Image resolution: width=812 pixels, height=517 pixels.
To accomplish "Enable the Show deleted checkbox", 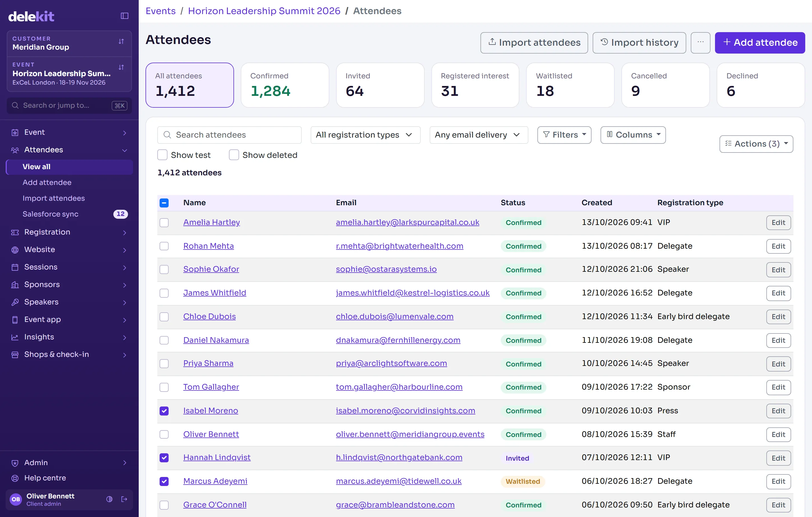I will [x=234, y=155].
